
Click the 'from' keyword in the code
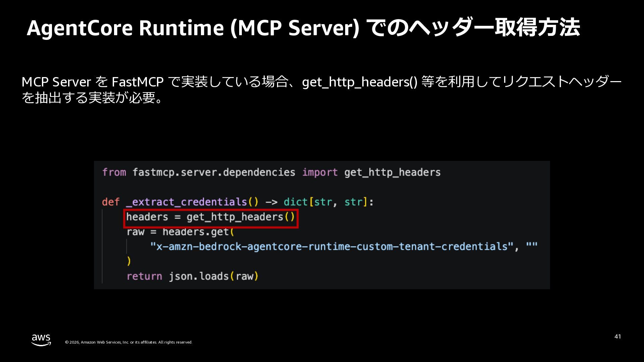(114, 172)
